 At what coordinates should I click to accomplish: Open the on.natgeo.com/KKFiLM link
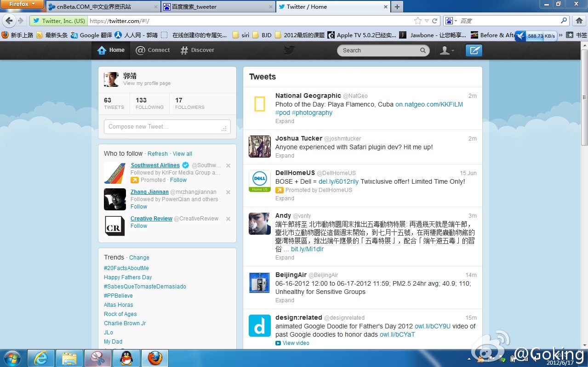(429, 104)
